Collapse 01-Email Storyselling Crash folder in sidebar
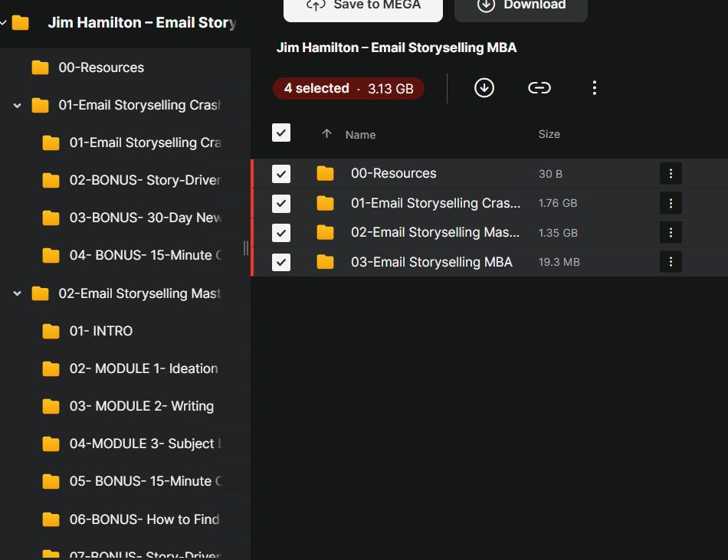Viewport: 728px width, 560px height. click(x=17, y=105)
